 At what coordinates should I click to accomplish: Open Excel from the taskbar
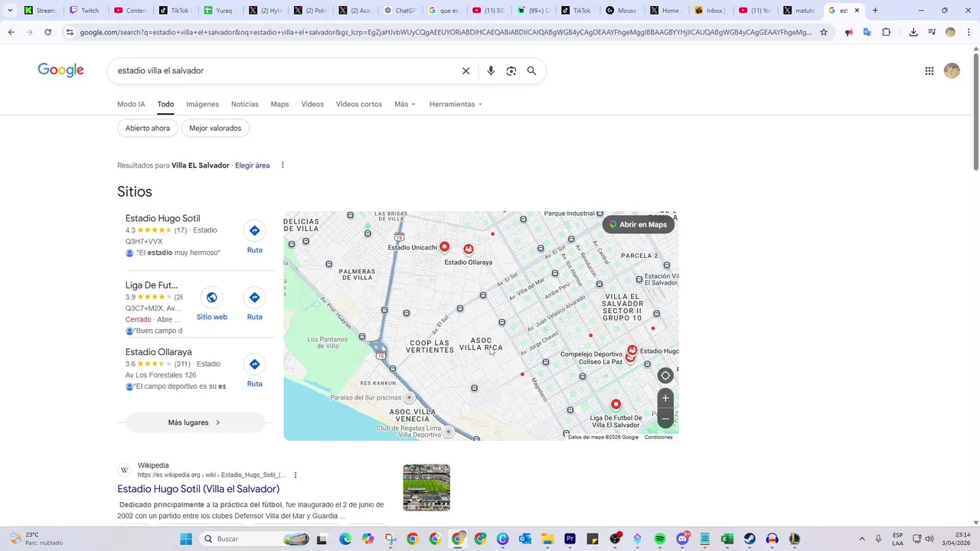coord(727,539)
